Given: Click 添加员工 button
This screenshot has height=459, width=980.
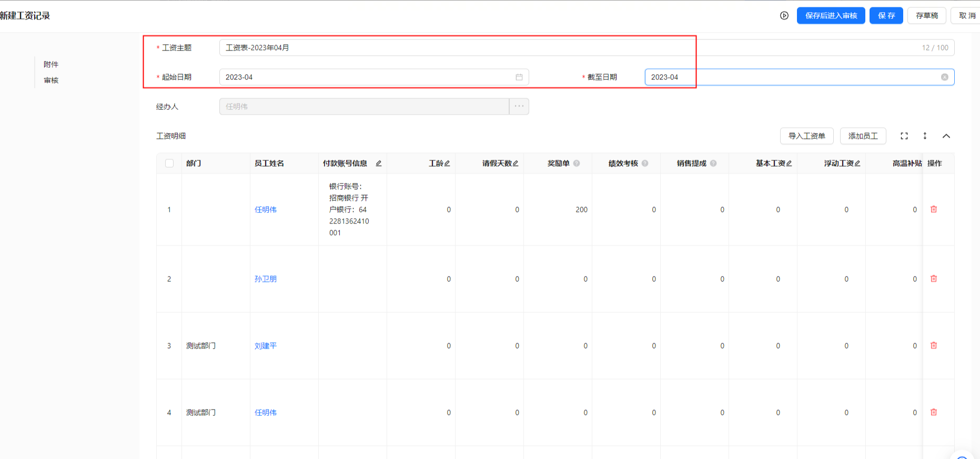Looking at the screenshot, I should pos(863,136).
